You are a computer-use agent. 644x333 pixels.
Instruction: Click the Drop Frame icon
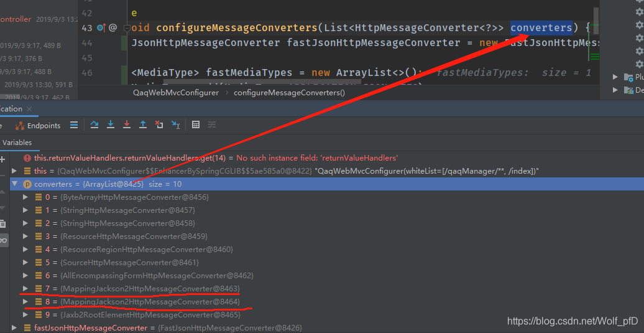159,124
